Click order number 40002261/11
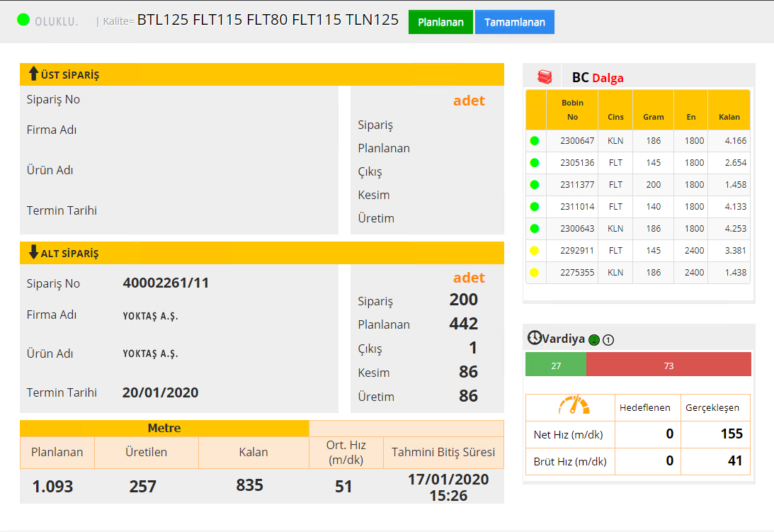Viewport: 774px width, 532px height. (x=166, y=283)
